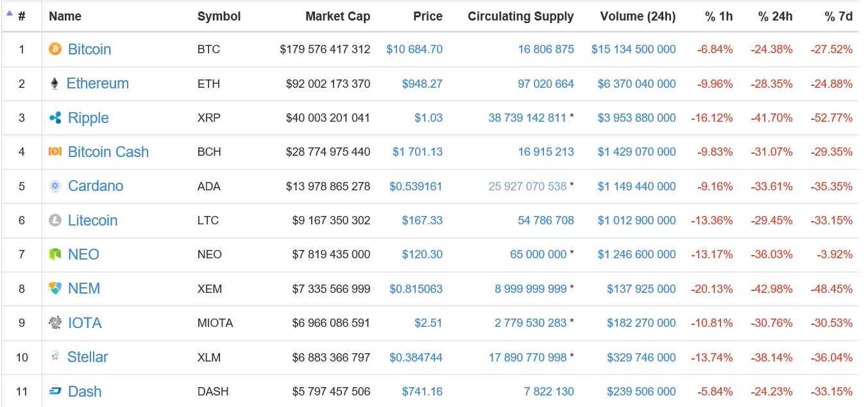Image resolution: width=868 pixels, height=407 pixels.
Task: Sort table by Symbol column header
Action: pyautogui.click(x=219, y=17)
